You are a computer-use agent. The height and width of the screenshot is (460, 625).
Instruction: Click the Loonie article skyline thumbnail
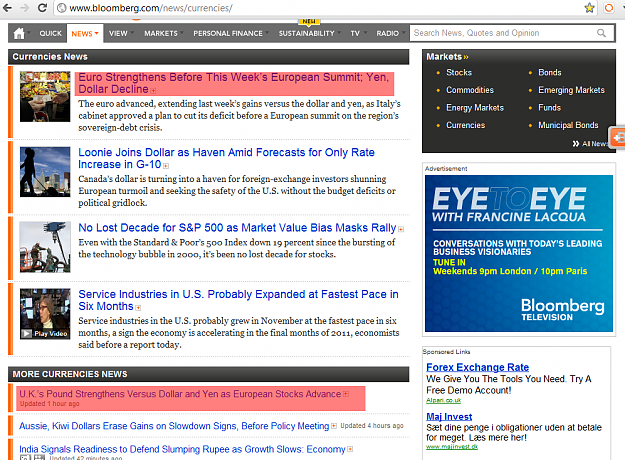click(45, 172)
